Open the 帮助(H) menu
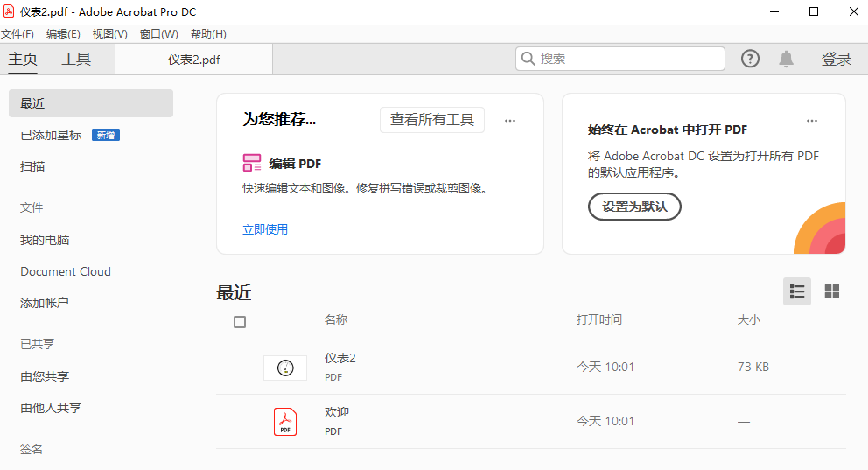This screenshot has height=470, width=868. [x=208, y=34]
